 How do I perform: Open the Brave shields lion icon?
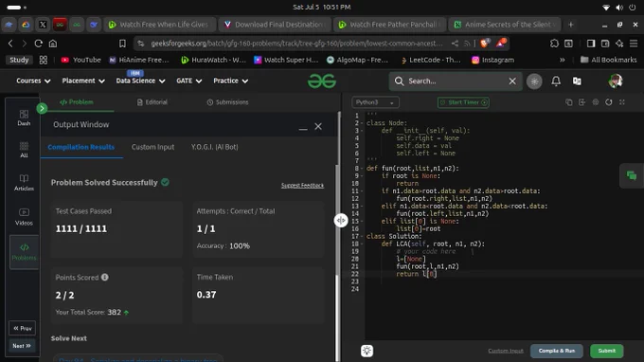tap(485, 44)
